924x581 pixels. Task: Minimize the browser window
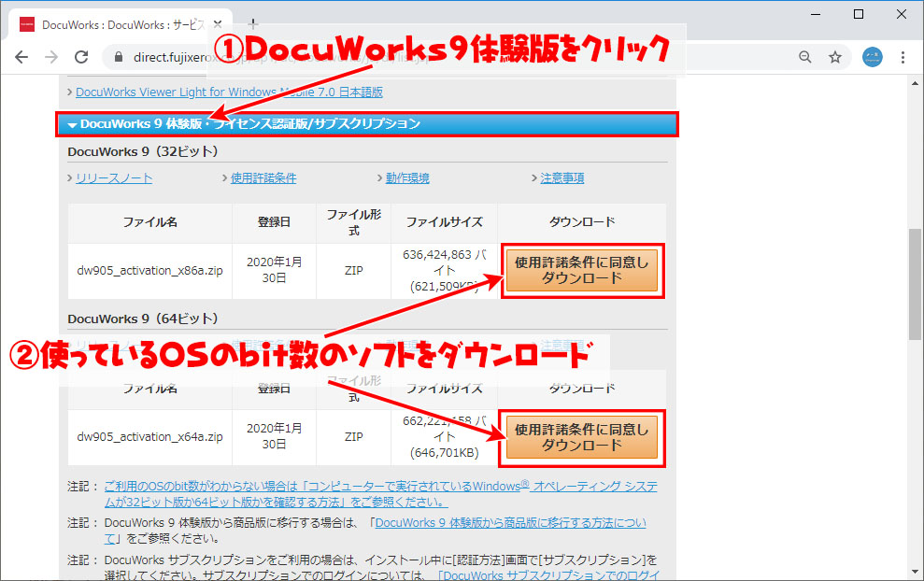(816, 14)
